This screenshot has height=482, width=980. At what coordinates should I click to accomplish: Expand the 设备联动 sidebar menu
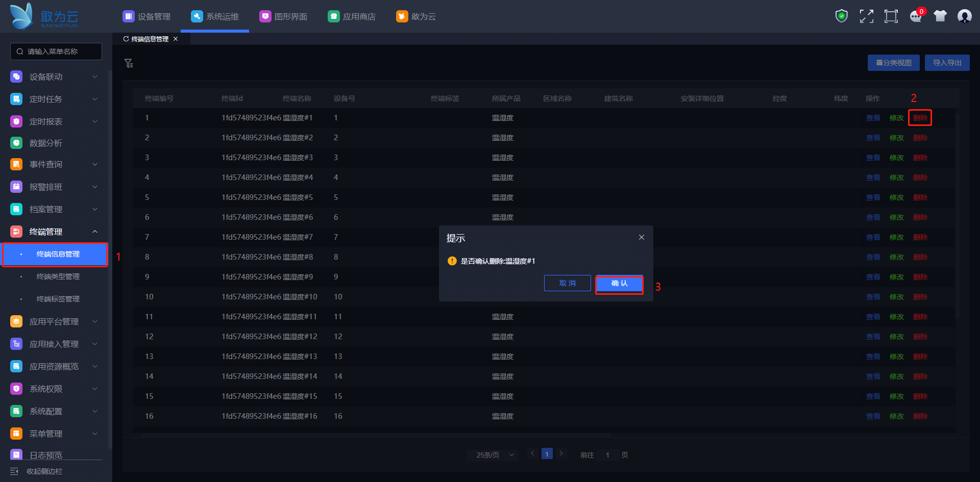tap(95, 77)
